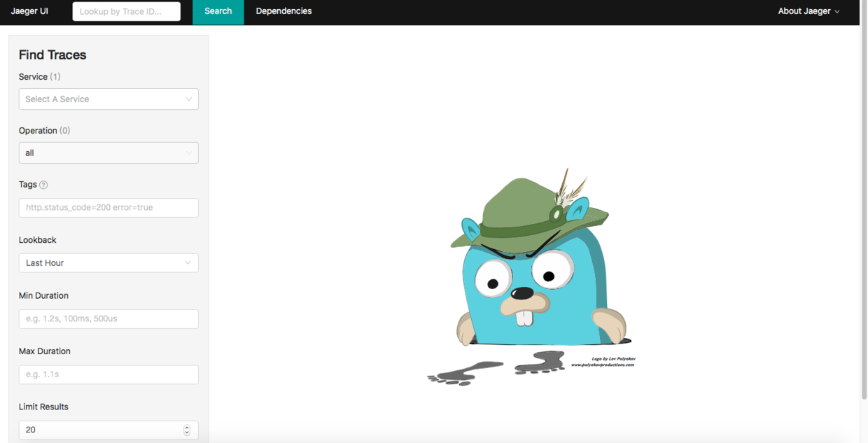Open the Search tab
868x443 pixels.
click(x=218, y=11)
